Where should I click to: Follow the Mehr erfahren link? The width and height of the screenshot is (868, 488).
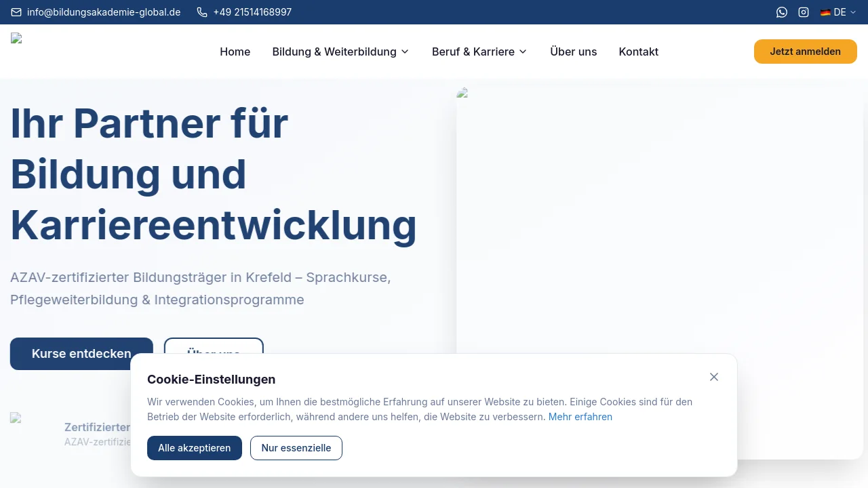point(580,417)
